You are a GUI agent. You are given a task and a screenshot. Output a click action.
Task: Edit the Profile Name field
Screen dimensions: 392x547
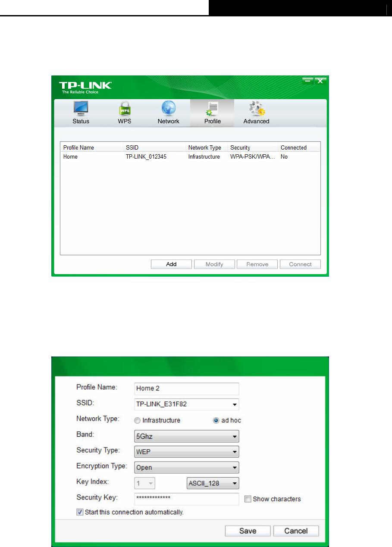pyautogui.click(x=186, y=388)
